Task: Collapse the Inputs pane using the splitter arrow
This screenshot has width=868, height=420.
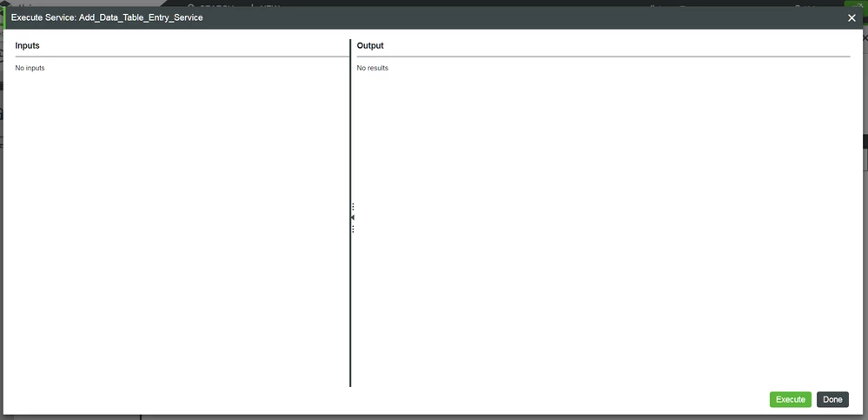Action: coord(353,217)
